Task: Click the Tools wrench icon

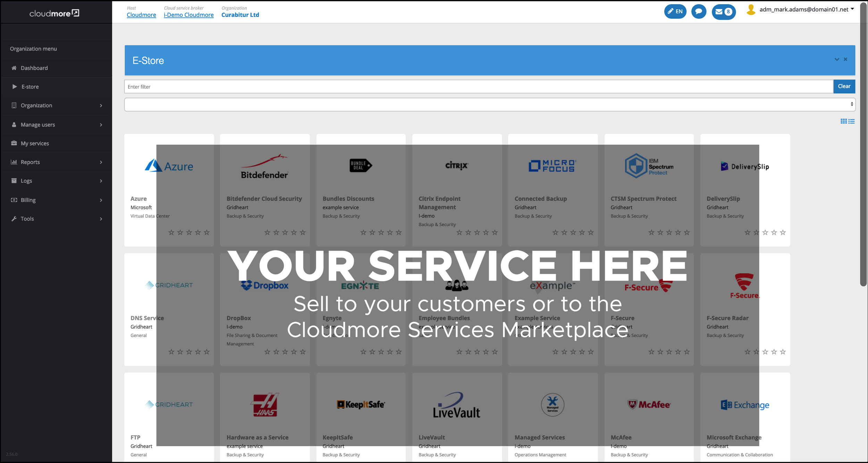Action: 14,218
